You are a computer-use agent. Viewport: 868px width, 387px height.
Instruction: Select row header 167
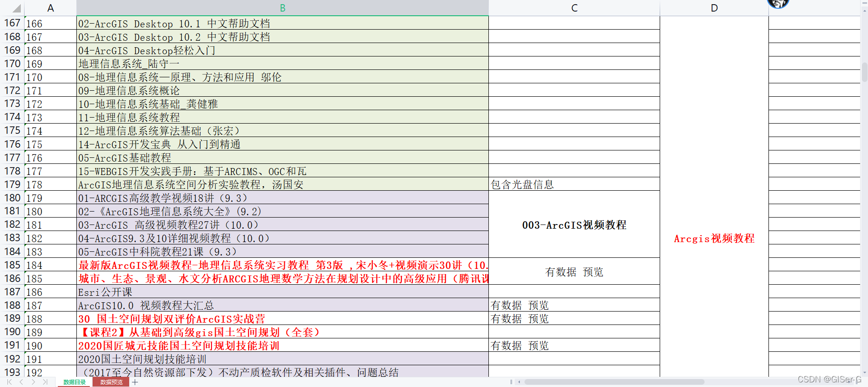coord(12,23)
